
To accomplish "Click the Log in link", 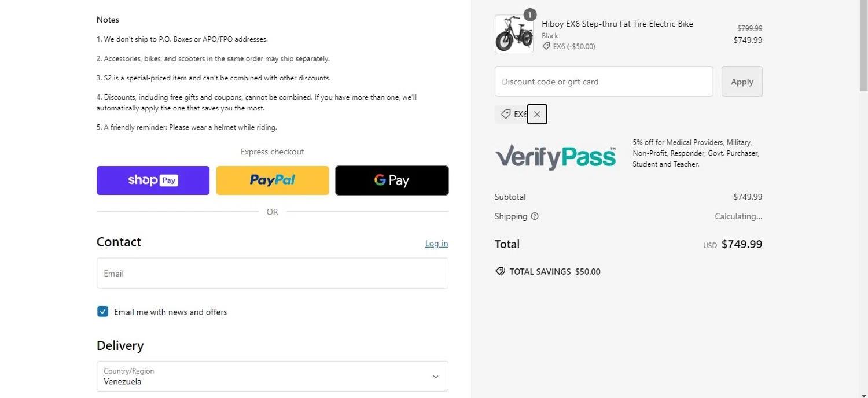I will (436, 244).
